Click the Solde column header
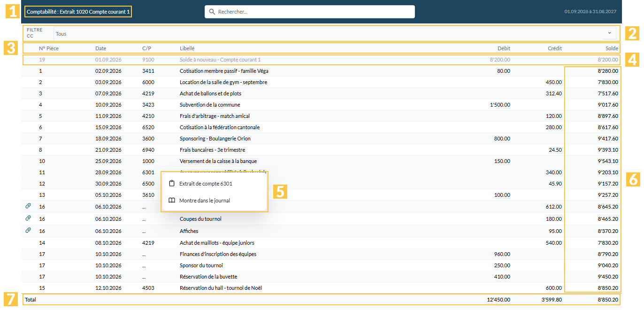This screenshot has height=310, width=644. pyautogui.click(x=612, y=48)
